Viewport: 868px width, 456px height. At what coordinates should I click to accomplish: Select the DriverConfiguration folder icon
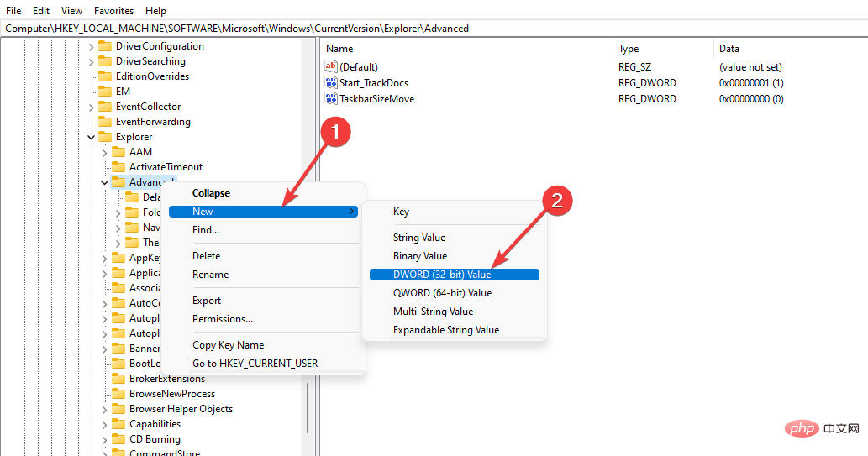(105, 46)
